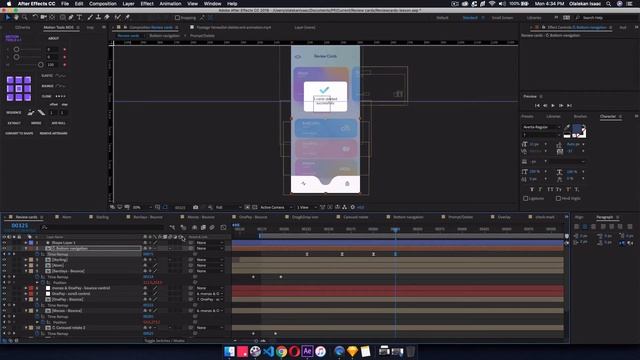640x360 pixels.
Task: Select the Puppet Pin tool
Action: point(127,18)
